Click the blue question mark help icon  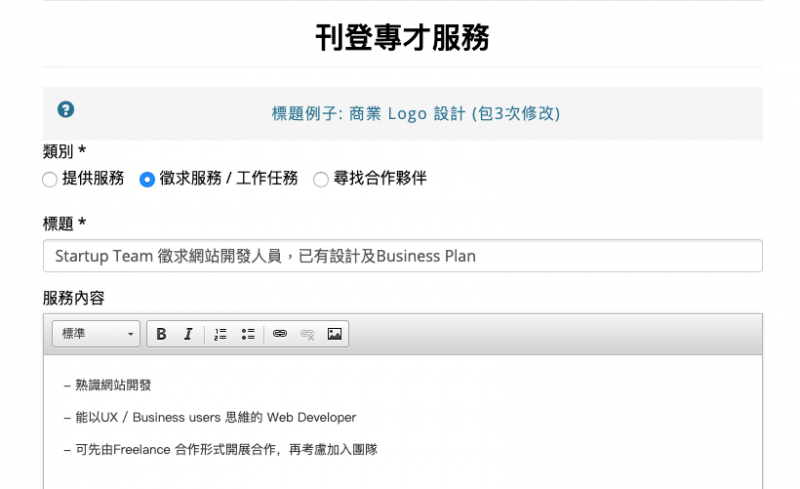click(66, 110)
